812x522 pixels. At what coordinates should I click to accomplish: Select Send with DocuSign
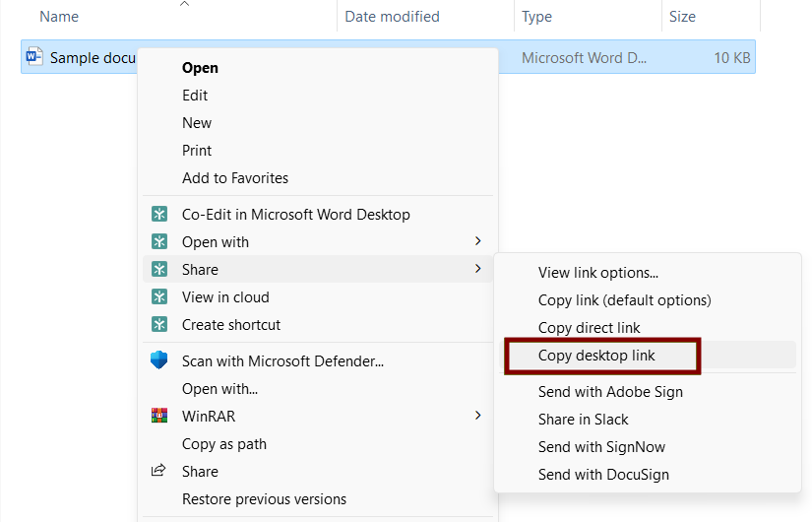pyautogui.click(x=603, y=475)
